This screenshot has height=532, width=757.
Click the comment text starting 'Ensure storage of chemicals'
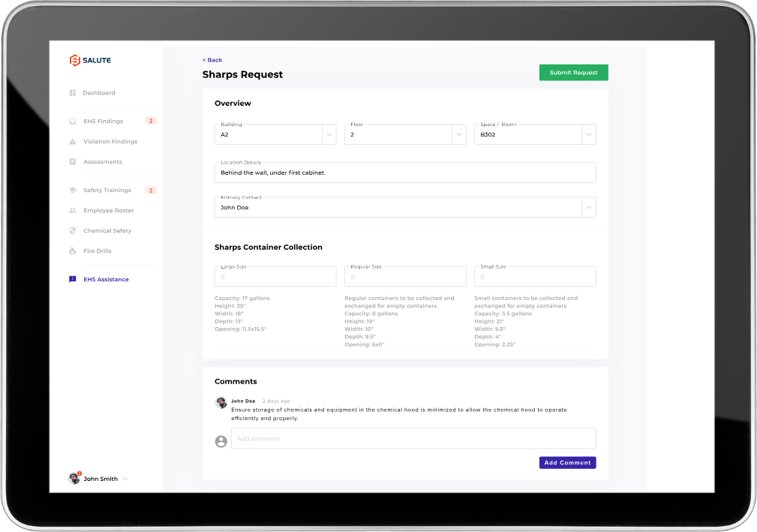pyautogui.click(x=399, y=414)
